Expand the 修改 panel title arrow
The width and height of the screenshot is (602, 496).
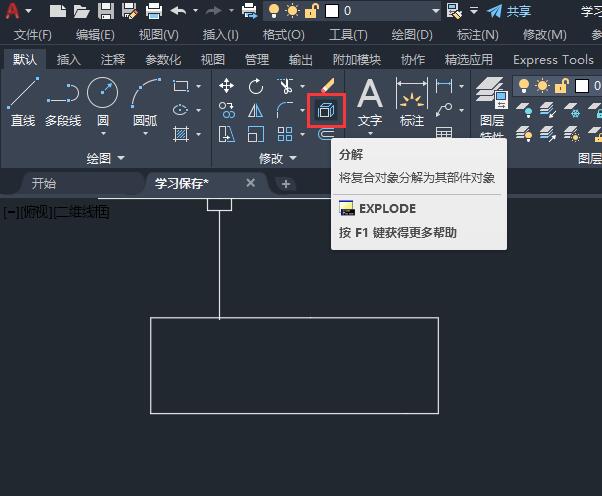293,158
